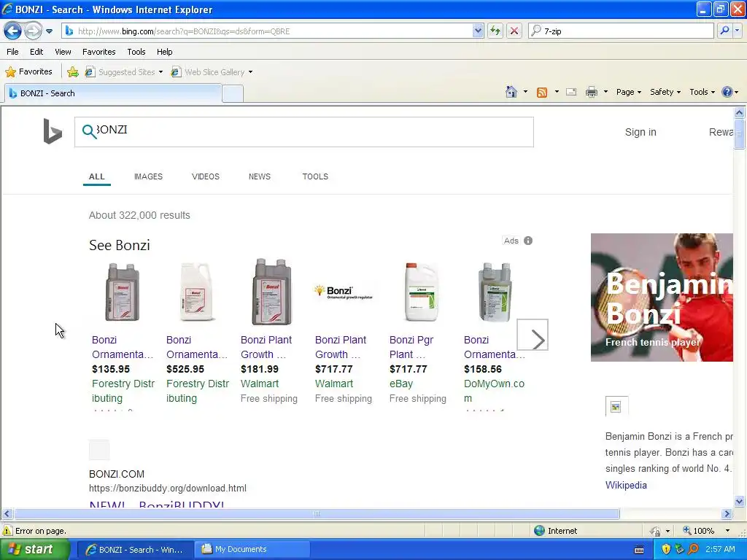
Task: Open recent pages dropdown beside Forward button
Action: (49, 31)
